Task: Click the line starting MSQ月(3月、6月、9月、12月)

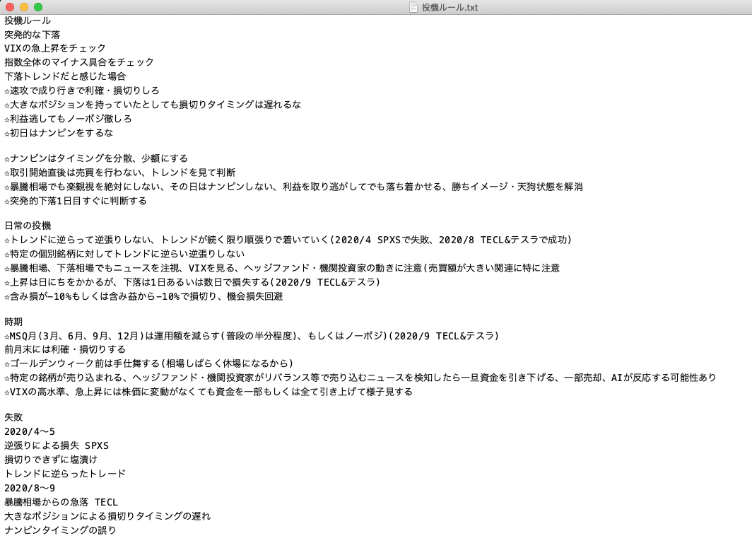Action: click(252, 336)
